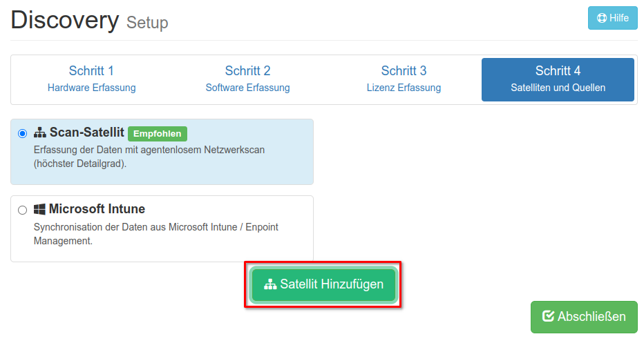The height and width of the screenshot is (343, 644).
Task: Go to Schritt 1 tab
Action: [91, 79]
